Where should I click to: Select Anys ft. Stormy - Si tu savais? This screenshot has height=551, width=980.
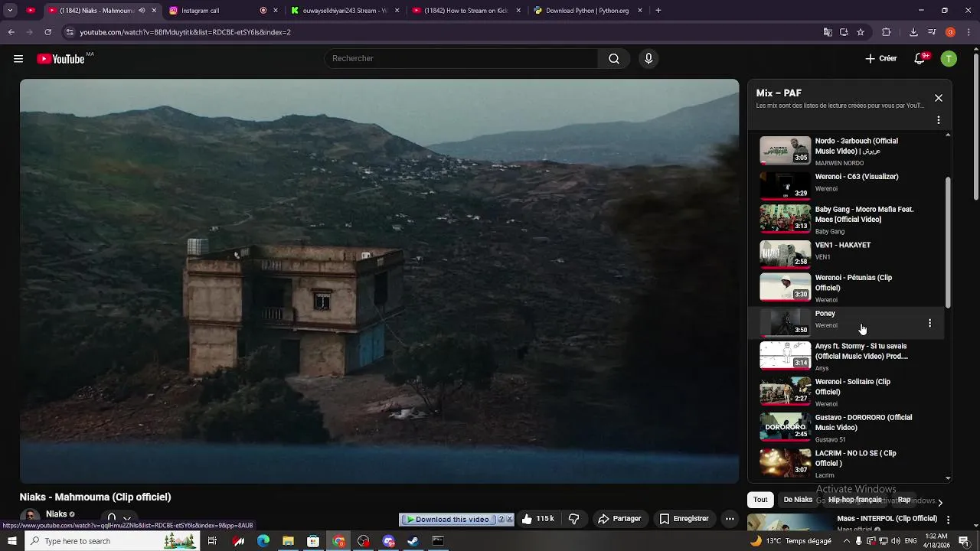tap(846, 356)
